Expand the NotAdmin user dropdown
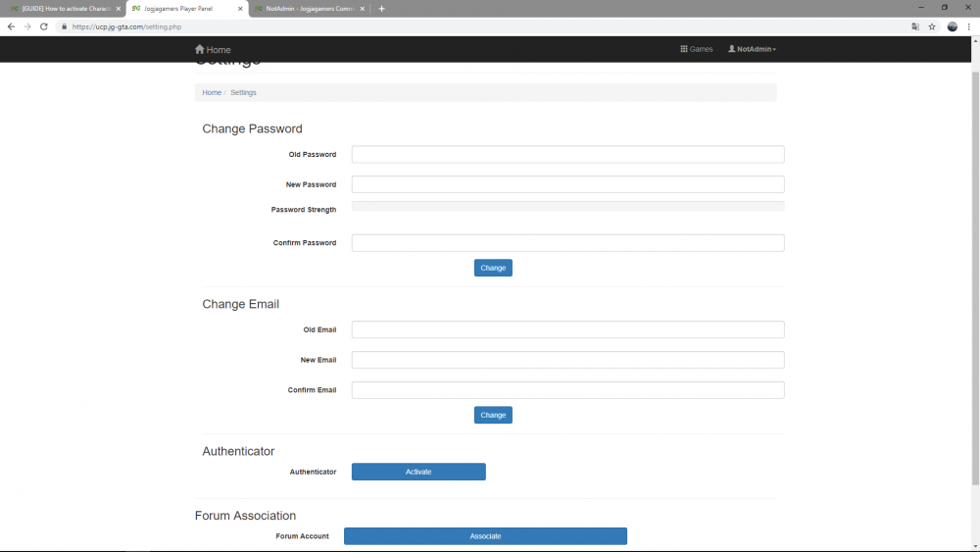 click(x=752, y=49)
